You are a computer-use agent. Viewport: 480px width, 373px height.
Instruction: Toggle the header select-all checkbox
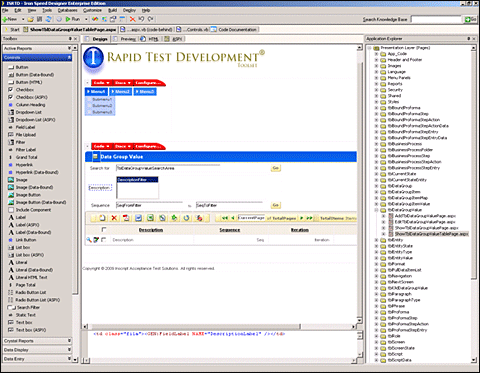(x=104, y=230)
